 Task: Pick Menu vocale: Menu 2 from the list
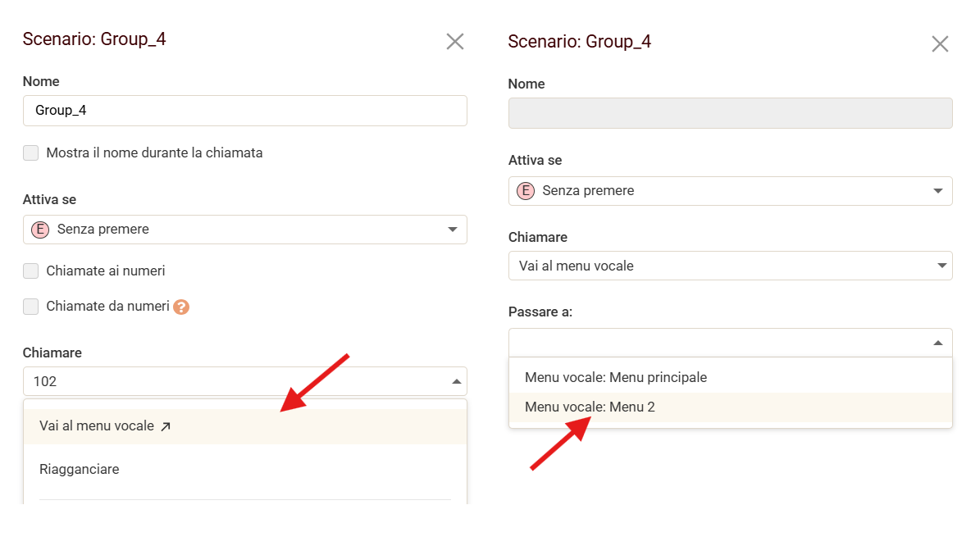tap(590, 407)
